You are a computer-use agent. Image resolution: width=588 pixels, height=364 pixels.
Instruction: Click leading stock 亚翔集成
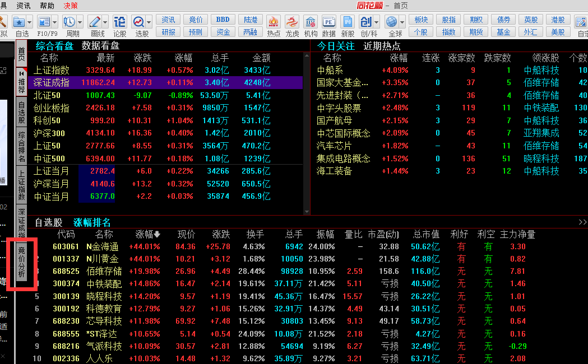click(x=541, y=133)
